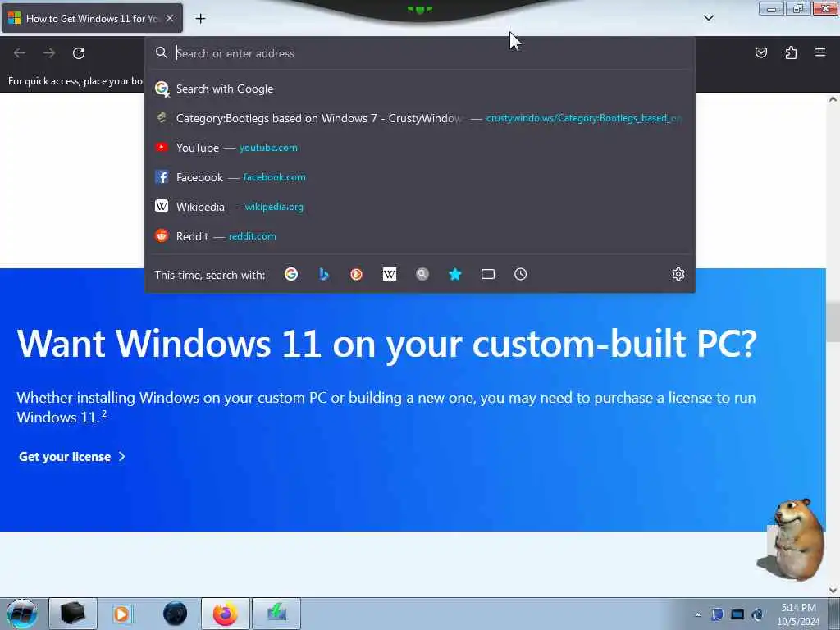Search in open Tabs icon

[x=487, y=274]
